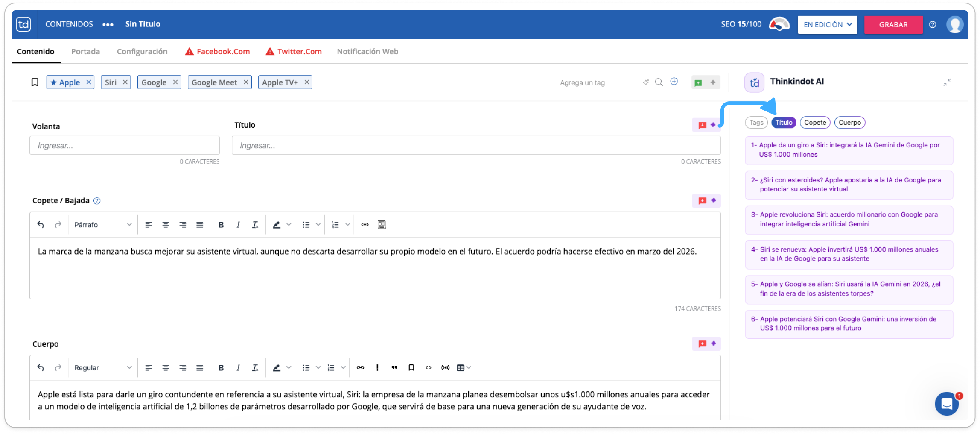Go to CONTENIDOS section
This screenshot has height=434, width=980.
[69, 24]
